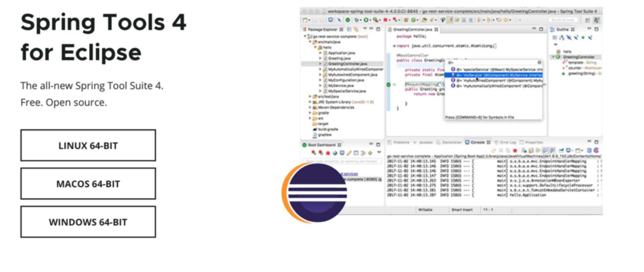Click the 'Free. Open source.' text

(x=64, y=102)
